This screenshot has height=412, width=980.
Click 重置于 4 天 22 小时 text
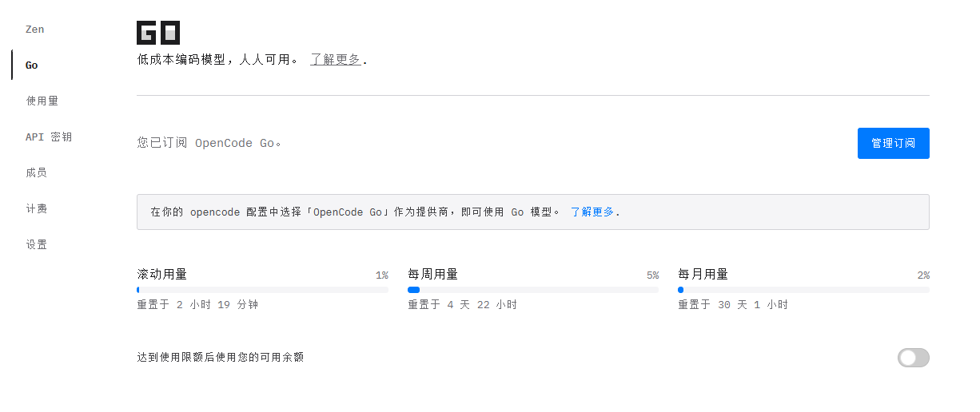462,305
